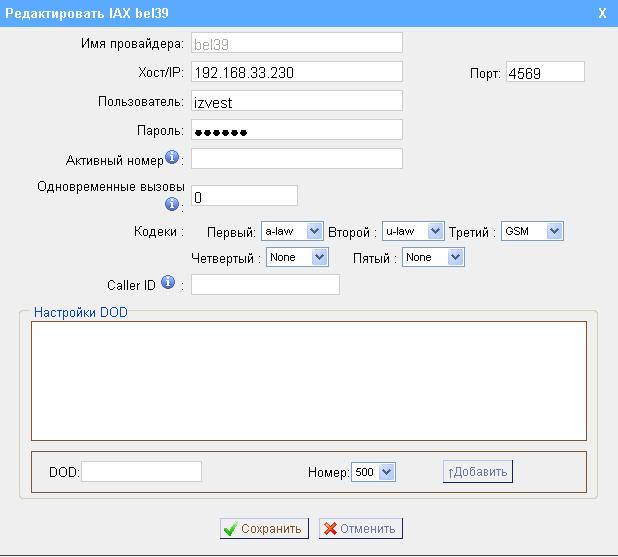
Task: Click the Пользователь text field
Action: pyautogui.click(x=296, y=101)
